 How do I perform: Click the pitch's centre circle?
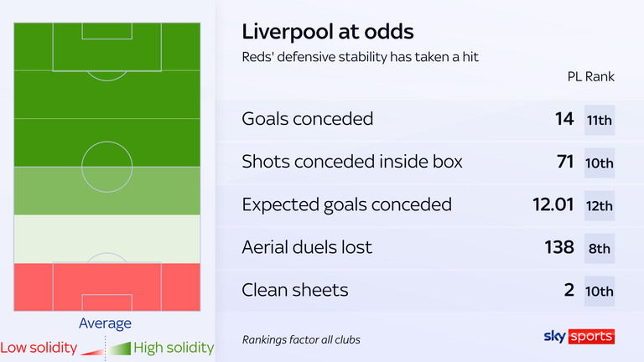[x=106, y=159]
